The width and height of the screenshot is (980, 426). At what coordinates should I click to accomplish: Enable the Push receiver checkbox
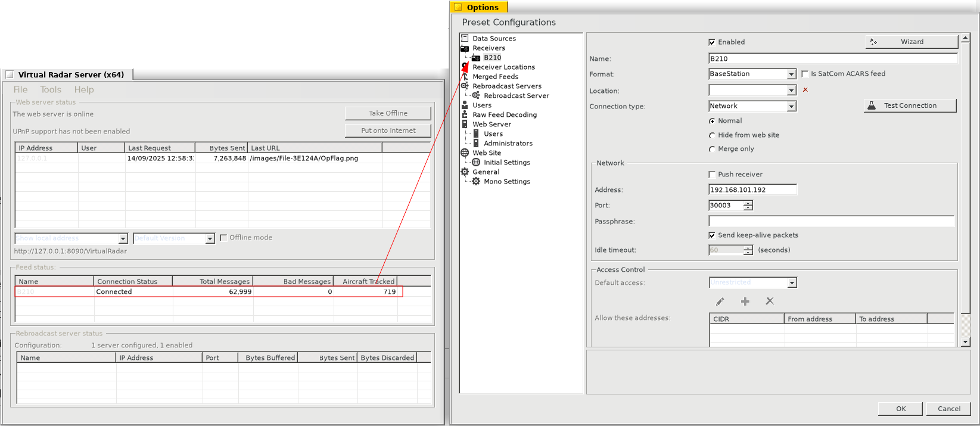pos(712,175)
